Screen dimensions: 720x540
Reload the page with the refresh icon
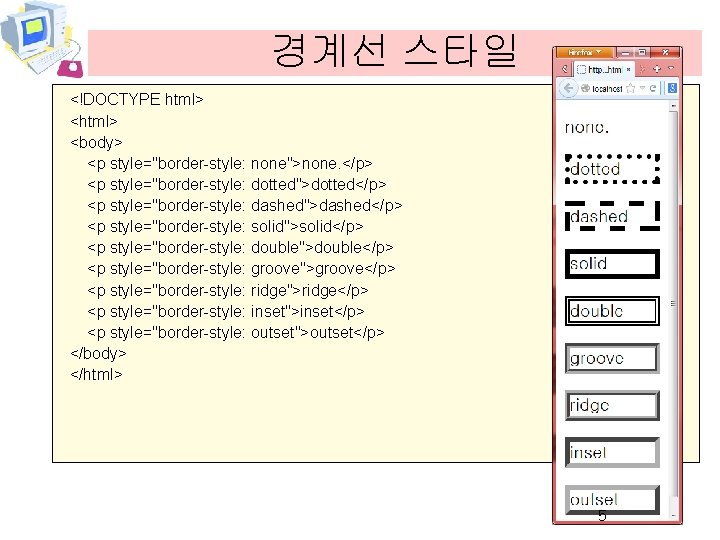click(652, 88)
